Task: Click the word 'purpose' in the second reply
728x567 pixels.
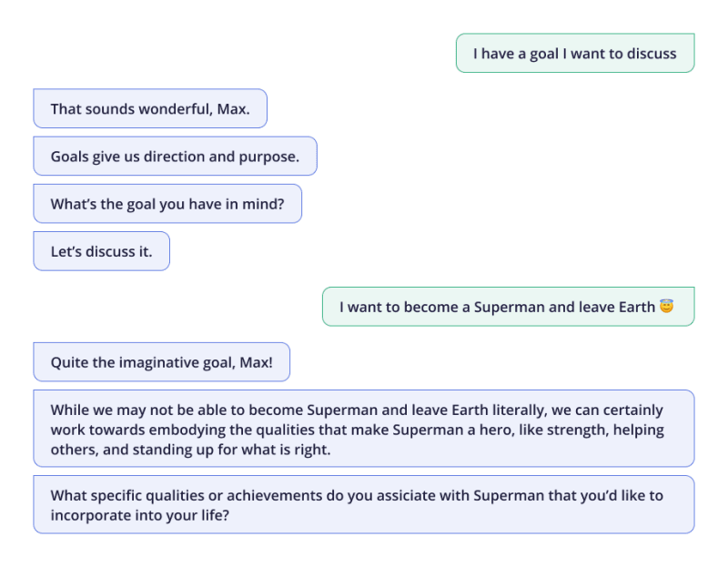Action: click(x=267, y=157)
